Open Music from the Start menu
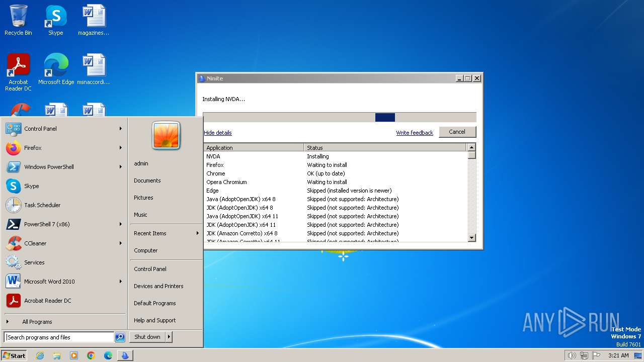 [x=140, y=215]
